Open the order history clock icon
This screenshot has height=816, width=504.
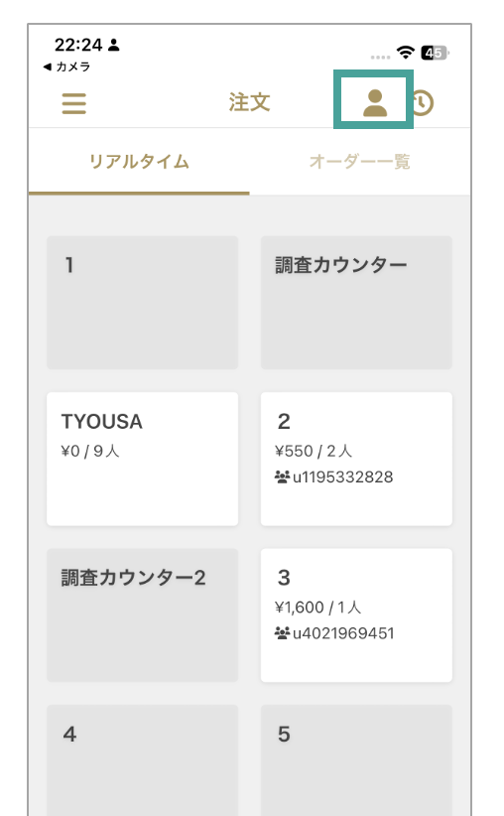(424, 102)
